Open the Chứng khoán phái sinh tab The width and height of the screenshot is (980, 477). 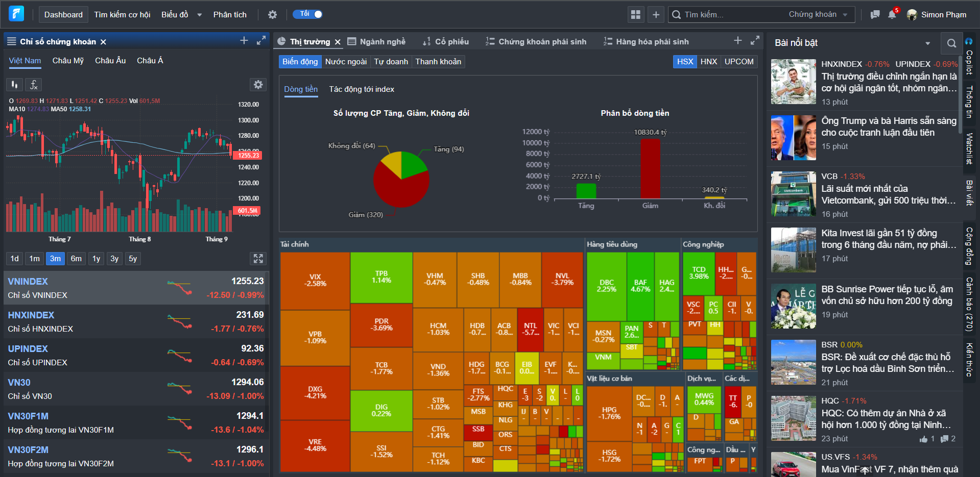pos(536,42)
